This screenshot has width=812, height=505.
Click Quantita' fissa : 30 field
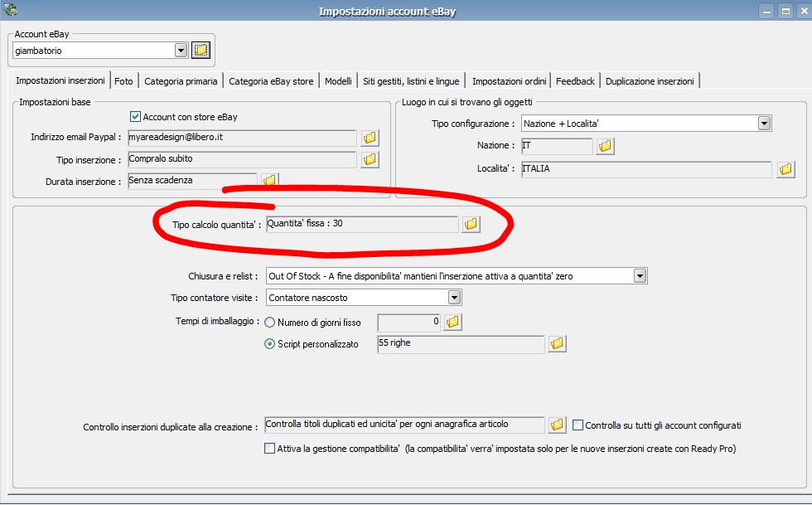coord(363,224)
